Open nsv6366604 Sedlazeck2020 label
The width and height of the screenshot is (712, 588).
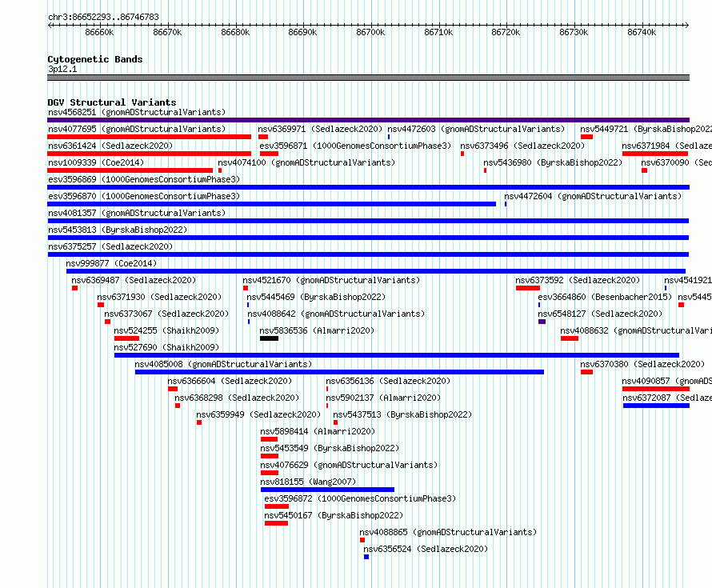[x=230, y=381]
